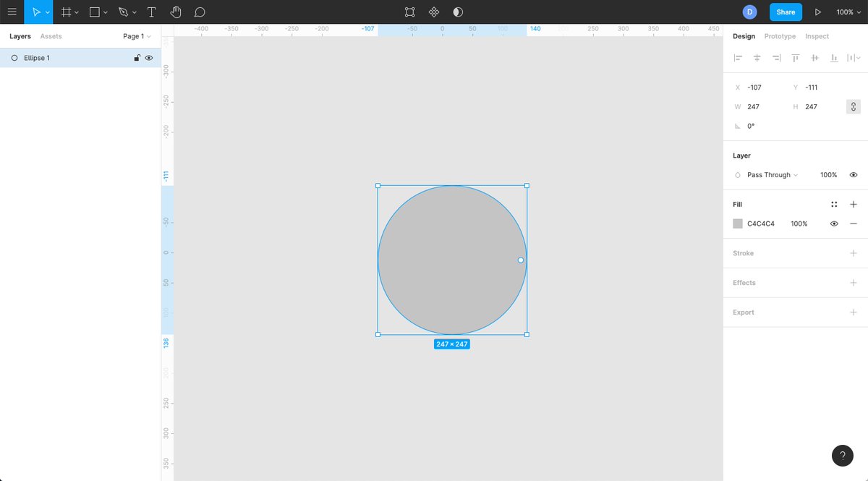This screenshot has width=868, height=481.
Task: Hide the C4C4C4 fill
Action: coord(834,224)
